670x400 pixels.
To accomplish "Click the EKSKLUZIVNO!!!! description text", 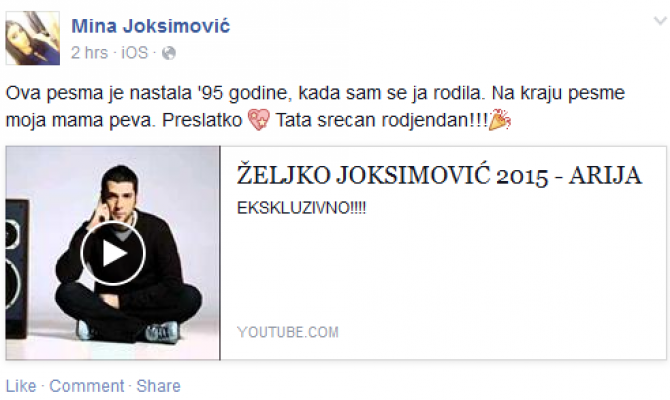I will [301, 208].
